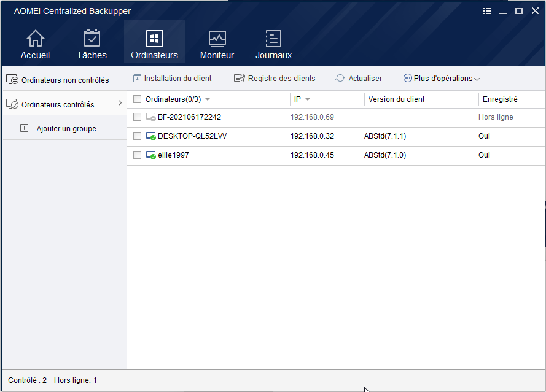Image resolution: width=546 pixels, height=392 pixels.
Task: Click the Hors ligne: 1 status text
Action: point(75,380)
